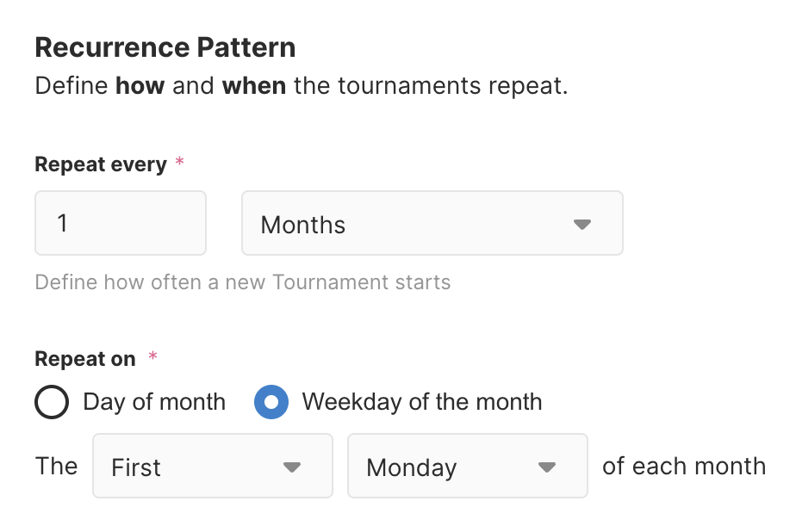Select the Day of month radio button
The height and width of the screenshot is (532, 796).
point(52,402)
